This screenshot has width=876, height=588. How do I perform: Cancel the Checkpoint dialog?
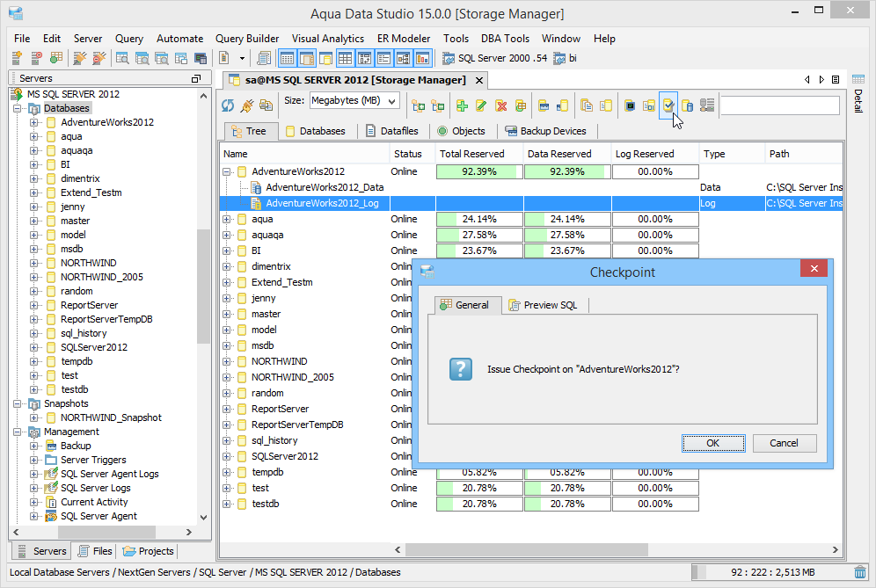784,443
